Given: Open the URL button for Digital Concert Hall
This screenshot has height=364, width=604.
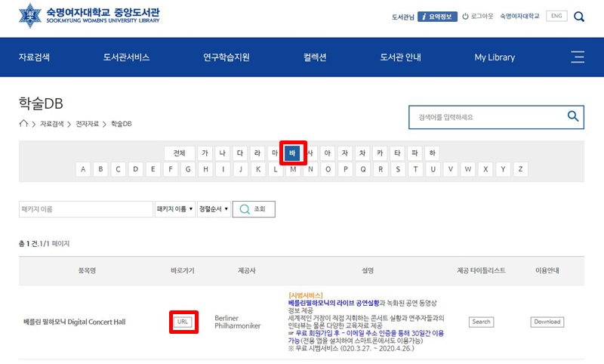Looking at the screenshot, I should coord(183,322).
